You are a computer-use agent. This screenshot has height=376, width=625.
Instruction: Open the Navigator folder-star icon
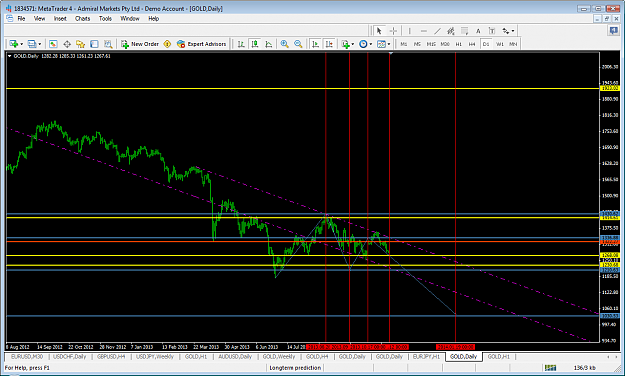[x=81, y=44]
